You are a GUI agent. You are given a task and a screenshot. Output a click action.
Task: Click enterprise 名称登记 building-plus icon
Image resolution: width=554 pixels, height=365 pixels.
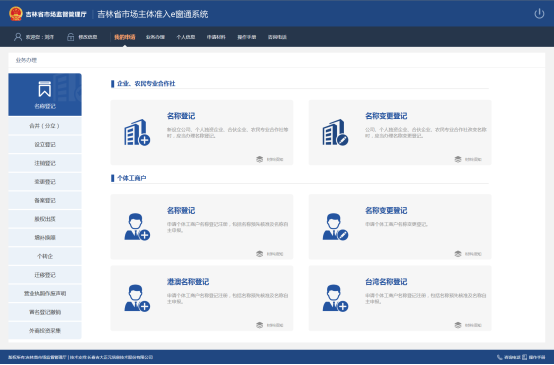[137, 132]
